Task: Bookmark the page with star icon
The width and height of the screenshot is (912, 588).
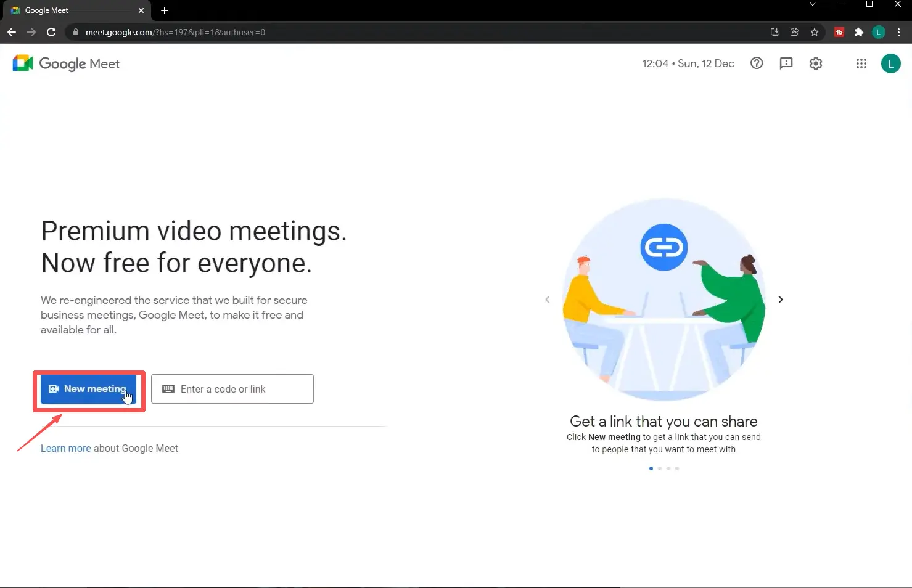Action: click(815, 32)
